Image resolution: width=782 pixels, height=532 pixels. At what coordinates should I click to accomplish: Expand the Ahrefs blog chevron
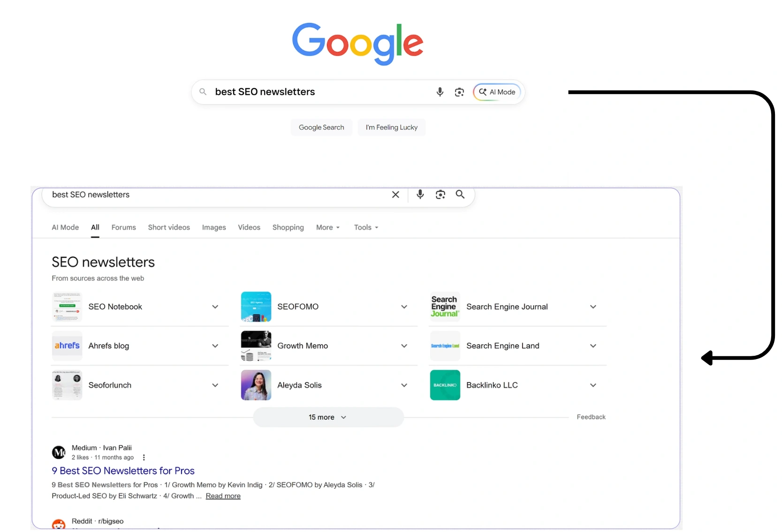click(215, 346)
